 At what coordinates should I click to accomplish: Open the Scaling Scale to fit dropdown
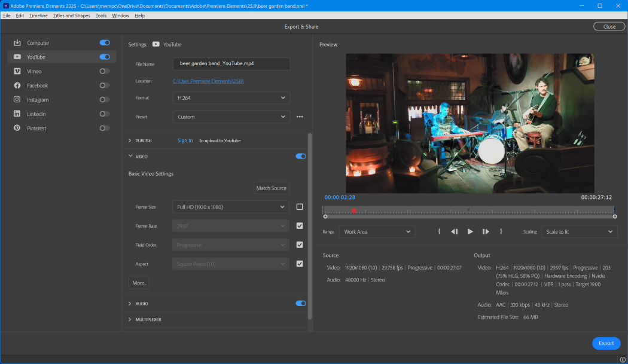tap(579, 231)
